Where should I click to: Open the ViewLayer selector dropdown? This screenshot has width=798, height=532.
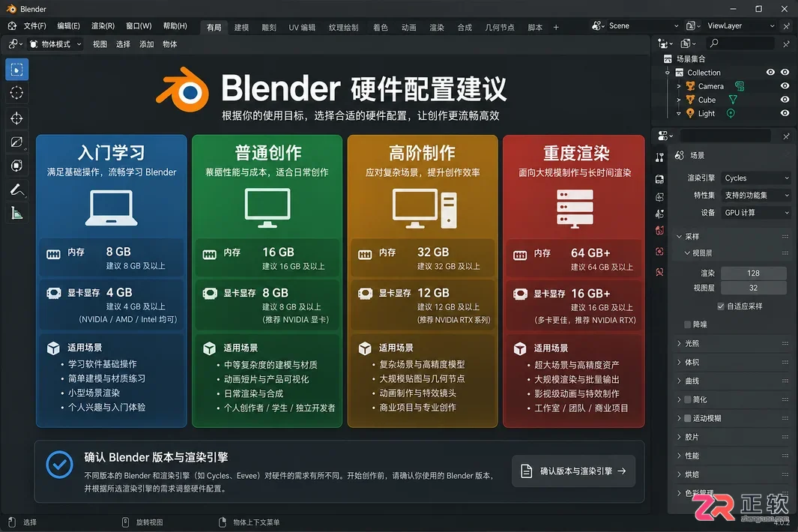[740, 25]
